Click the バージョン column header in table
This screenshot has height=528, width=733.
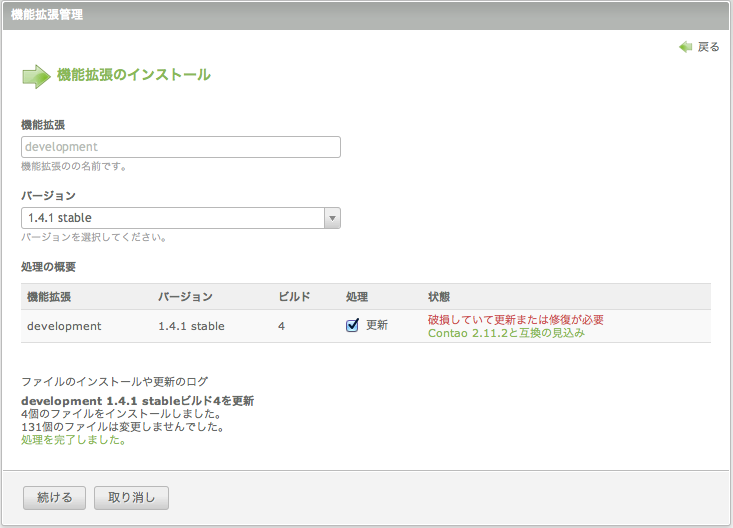tap(185, 297)
